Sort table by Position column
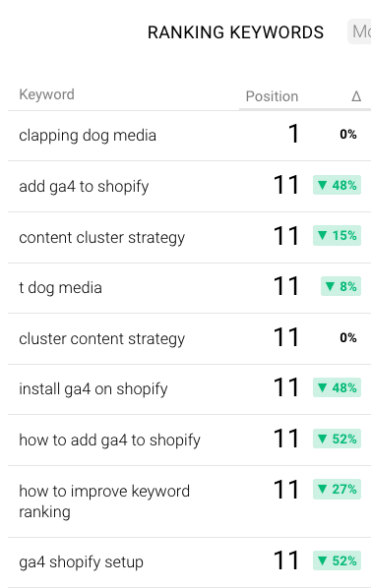The width and height of the screenshot is (371, 588). (272, 96)
